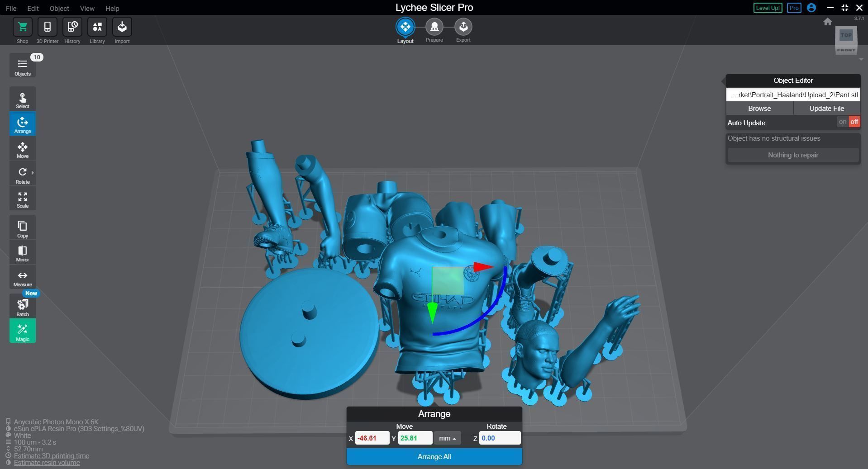Click the White resin color label
This screenshot has height=469, width=868.
pos(22,436)
